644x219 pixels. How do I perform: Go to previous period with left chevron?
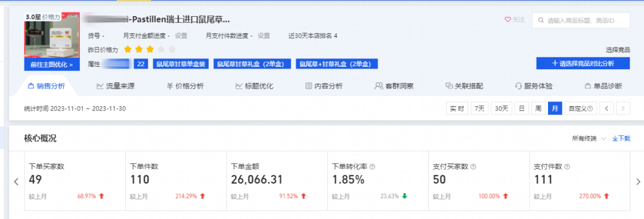click(606, 109)
